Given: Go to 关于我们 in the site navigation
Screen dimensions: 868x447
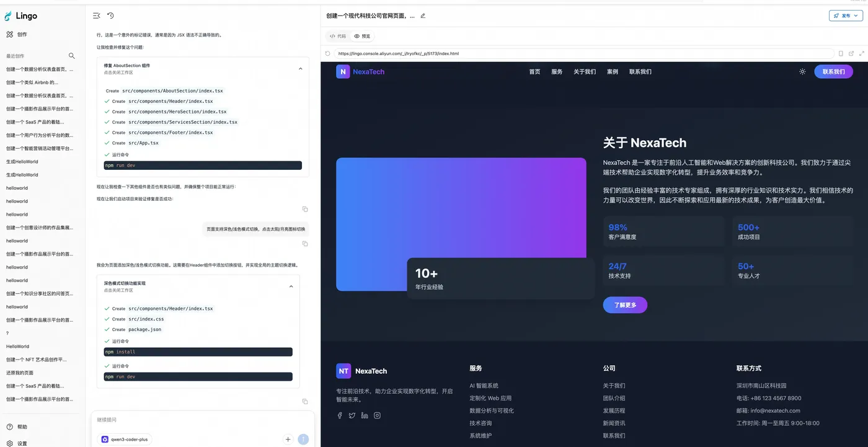Looking at the screenshot, I should 585,71.
